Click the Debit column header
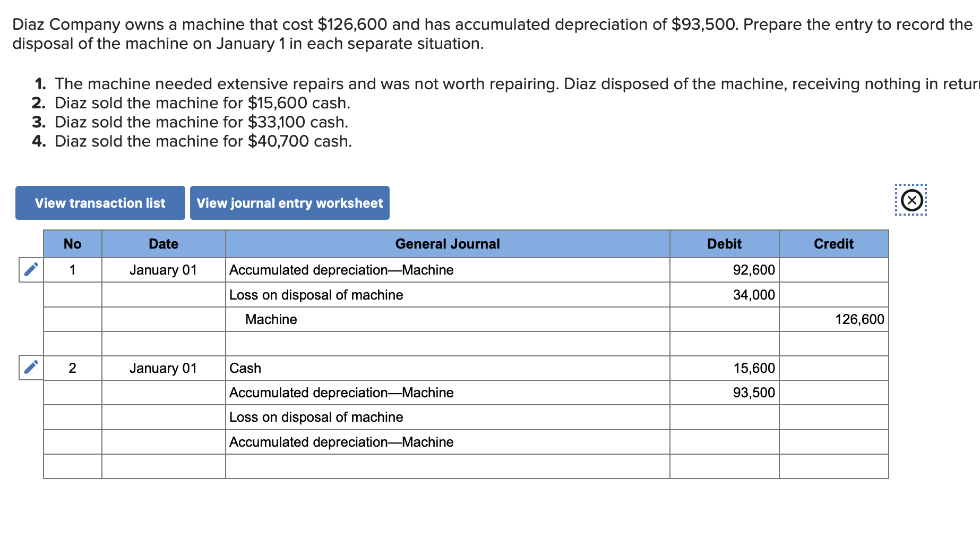Screen dimensions: 980x554 (724, 244)
